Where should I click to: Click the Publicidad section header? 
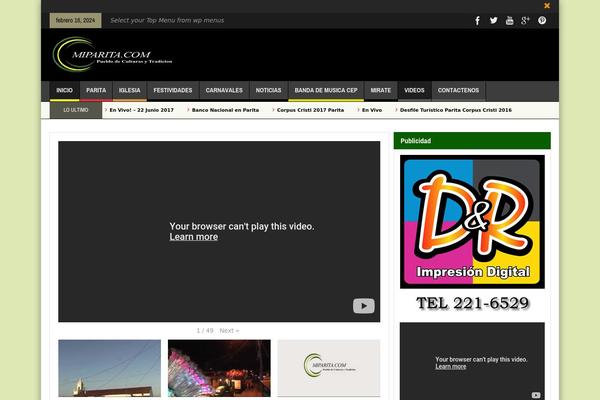pyautogui.click(x=472, y=141)
